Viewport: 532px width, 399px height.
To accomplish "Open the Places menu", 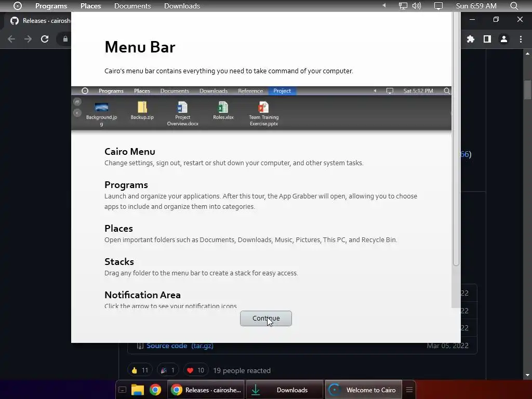I will point(90,6).
